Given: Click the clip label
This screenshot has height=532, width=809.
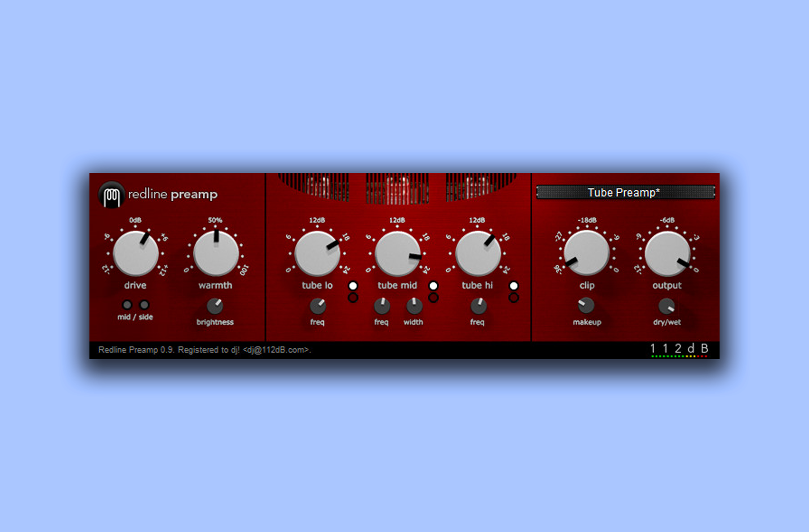Looking at the screenshot, I should (x=587, y=286).
